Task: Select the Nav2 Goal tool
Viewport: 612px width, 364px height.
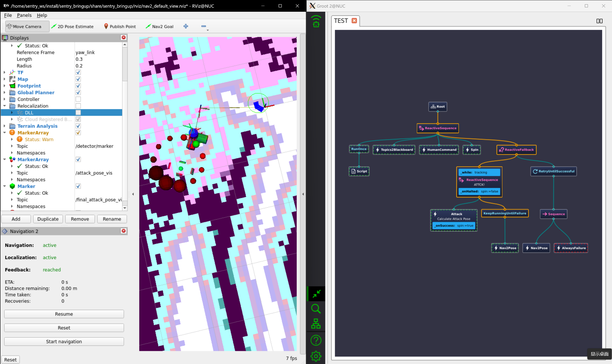Action: (x=159, y=27)
